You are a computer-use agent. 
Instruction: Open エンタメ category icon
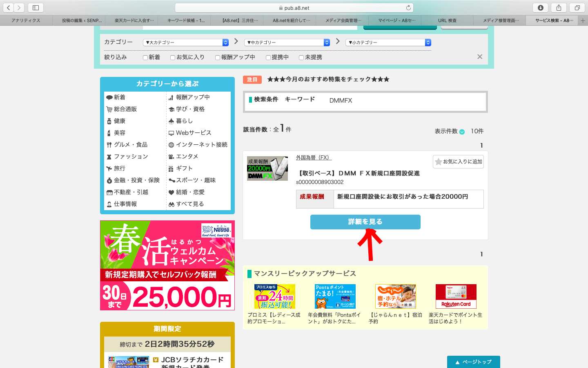pos(183,157)
